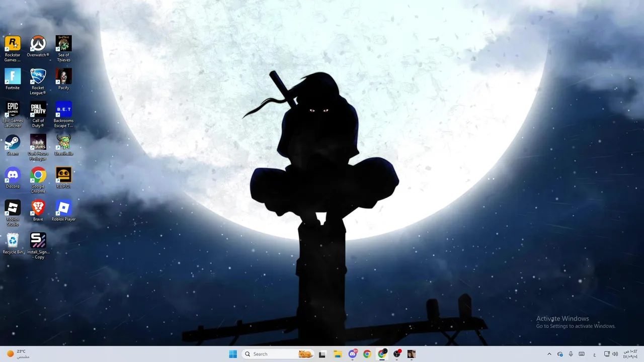This screenshot has width=644, height=362.
Task: Open the portrait thumbnail app on the taskbar
Action: click(x=412, y=354)
